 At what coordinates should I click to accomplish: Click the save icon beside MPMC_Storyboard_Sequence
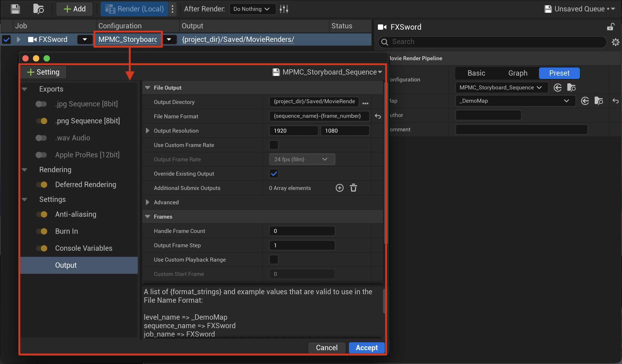coord(276,72)
